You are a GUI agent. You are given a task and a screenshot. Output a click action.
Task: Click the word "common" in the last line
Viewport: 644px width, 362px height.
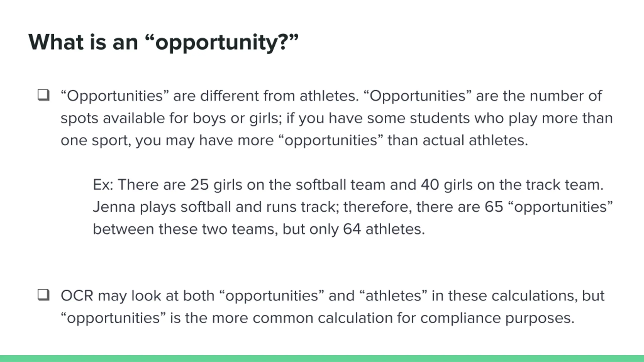283,318
